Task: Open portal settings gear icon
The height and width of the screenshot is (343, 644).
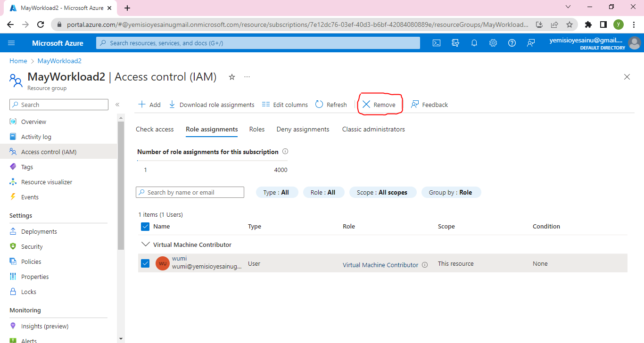Action: [493, 43]
